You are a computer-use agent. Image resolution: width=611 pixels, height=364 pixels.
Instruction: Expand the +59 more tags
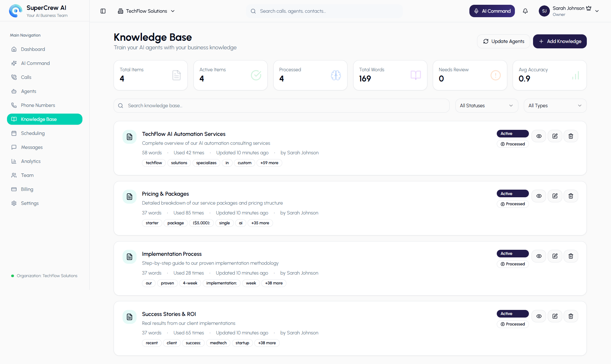[x=269, y=163]
